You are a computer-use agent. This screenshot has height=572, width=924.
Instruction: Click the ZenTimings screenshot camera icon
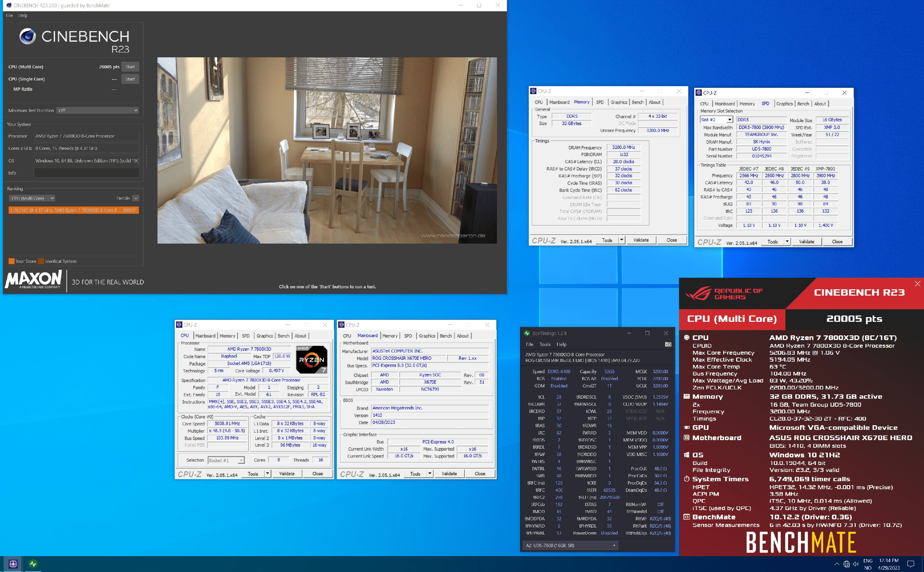point(668,344)
